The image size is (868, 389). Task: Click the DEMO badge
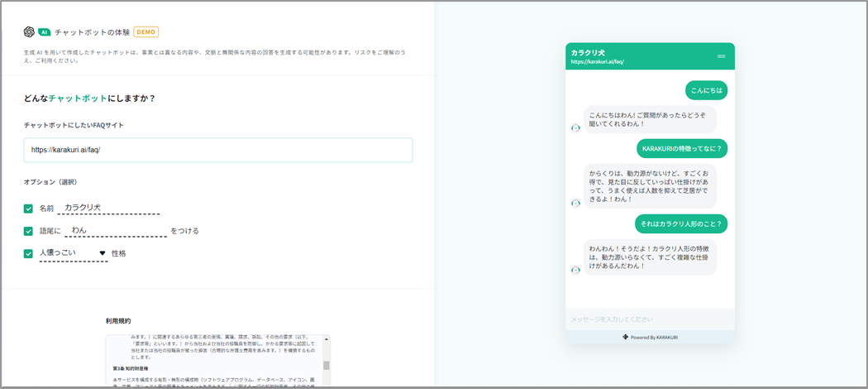pyautogui.click(x=146, y=32)
